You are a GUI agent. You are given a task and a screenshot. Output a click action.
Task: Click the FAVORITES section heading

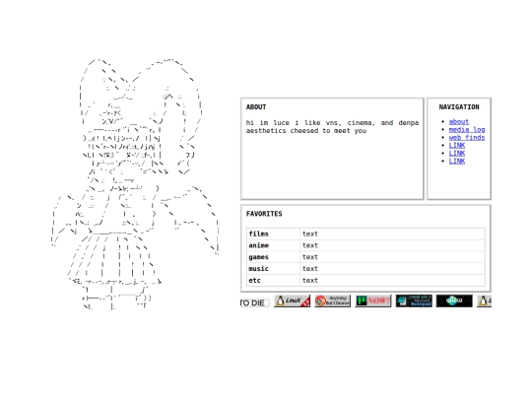click(264, 214)
